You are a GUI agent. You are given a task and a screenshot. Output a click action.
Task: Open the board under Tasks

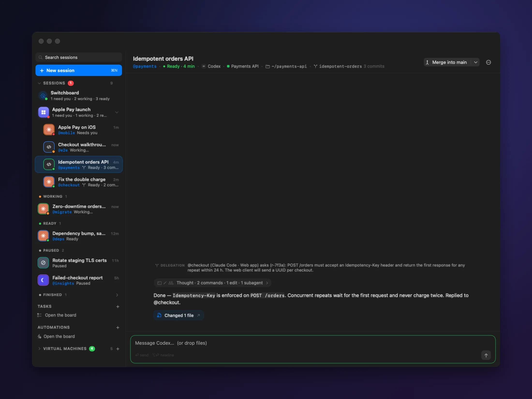click(x=60, y=315)
